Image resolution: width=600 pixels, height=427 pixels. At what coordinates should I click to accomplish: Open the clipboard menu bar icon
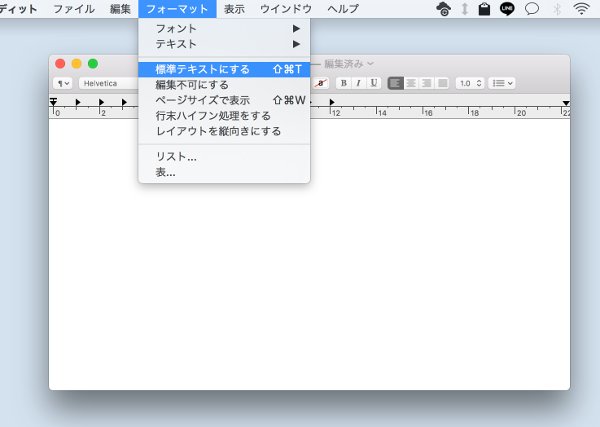(484, 9)
